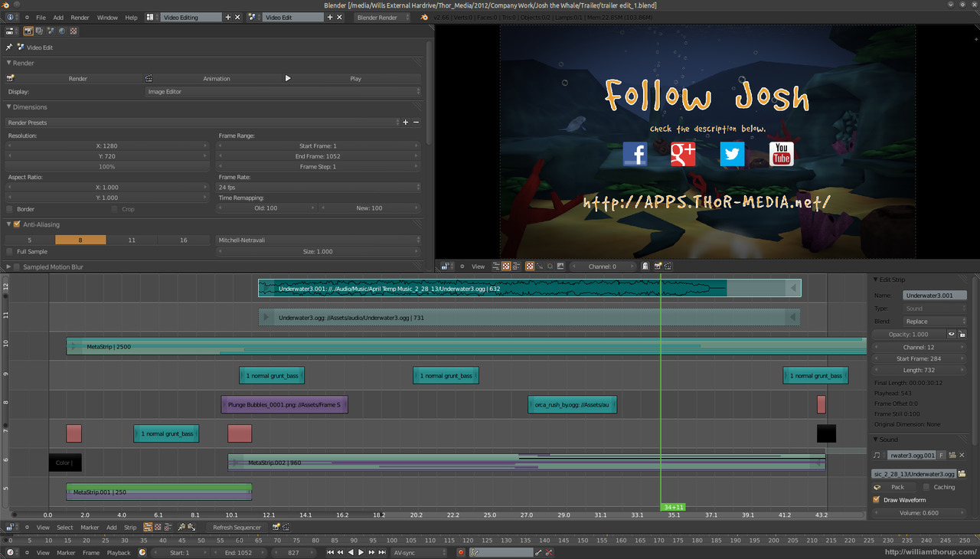Click the Refresh Sequencer button

pos(237,528)
